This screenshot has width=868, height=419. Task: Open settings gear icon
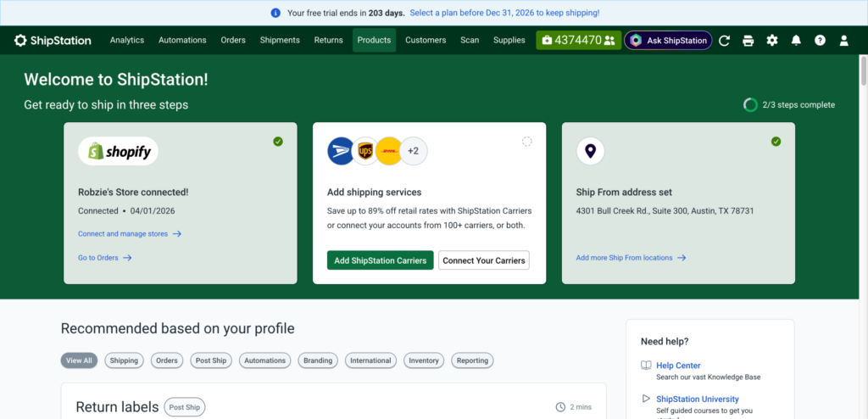[771, 41]
